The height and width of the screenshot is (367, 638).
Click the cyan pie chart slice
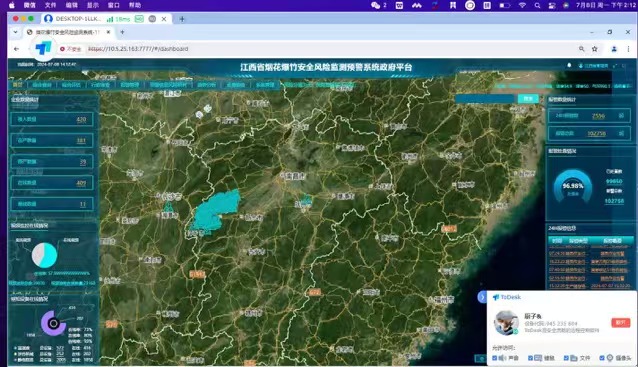(50, 255)
